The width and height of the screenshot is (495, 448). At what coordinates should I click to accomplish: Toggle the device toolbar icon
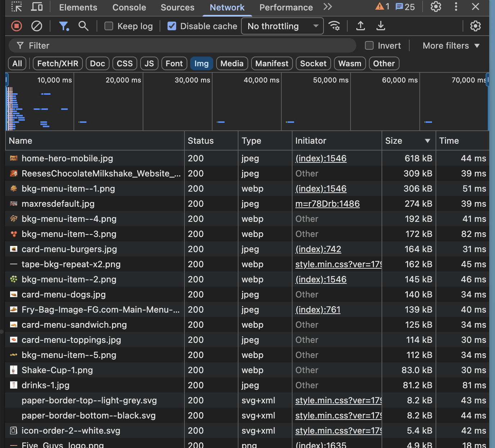[x=37, y=7]
